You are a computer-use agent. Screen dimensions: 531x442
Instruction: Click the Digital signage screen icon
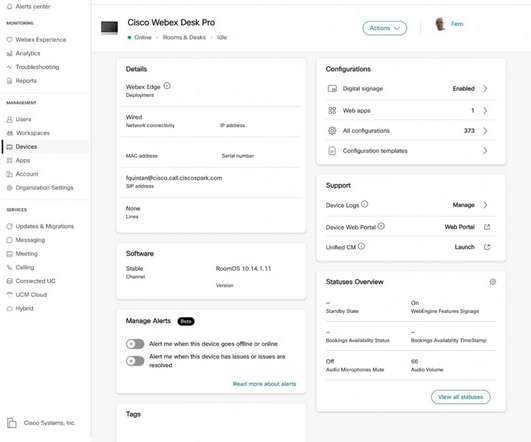coord(332,89)
